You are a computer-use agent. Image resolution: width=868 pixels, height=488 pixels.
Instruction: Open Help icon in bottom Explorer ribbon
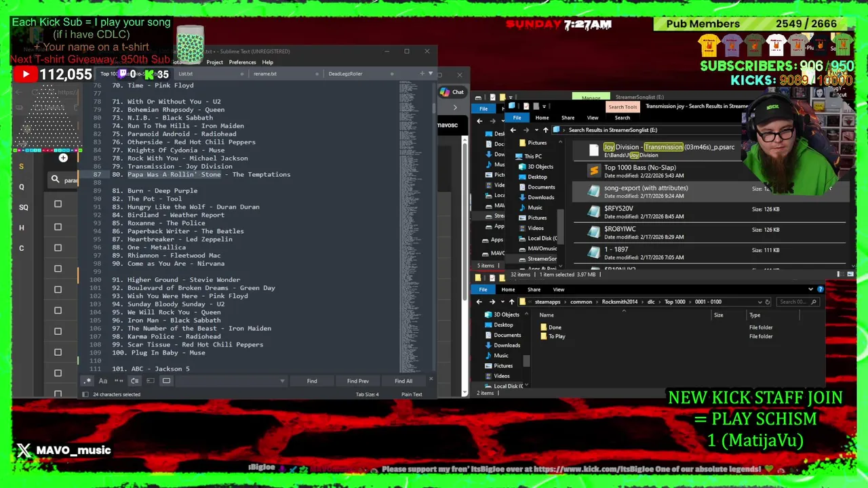tap(820, 289)
